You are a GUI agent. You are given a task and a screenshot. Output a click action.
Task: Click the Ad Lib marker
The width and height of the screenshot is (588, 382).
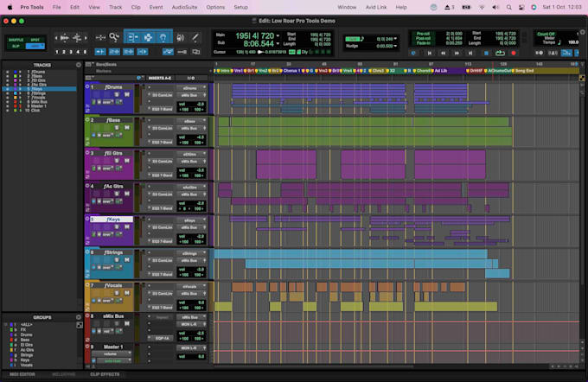pos(441,71)
